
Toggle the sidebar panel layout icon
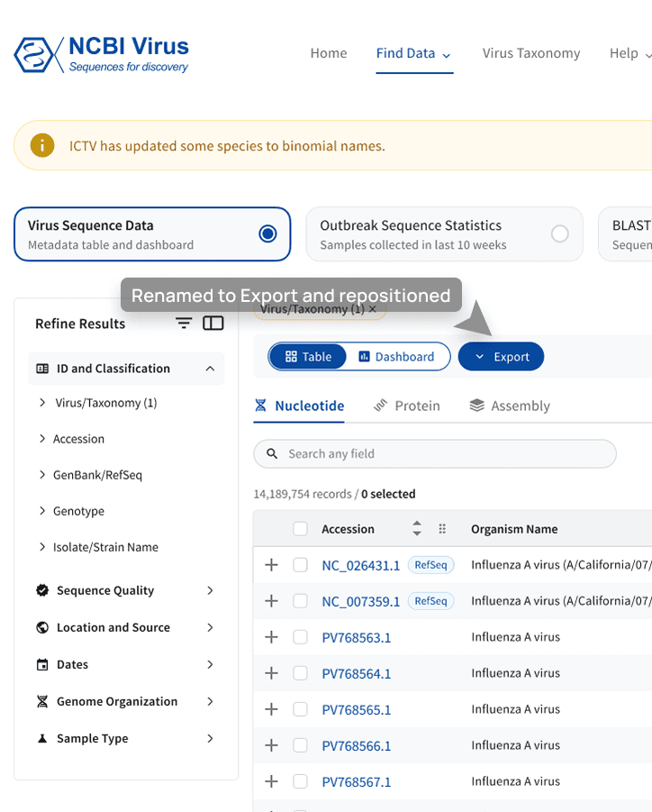[x=213, y=324]
